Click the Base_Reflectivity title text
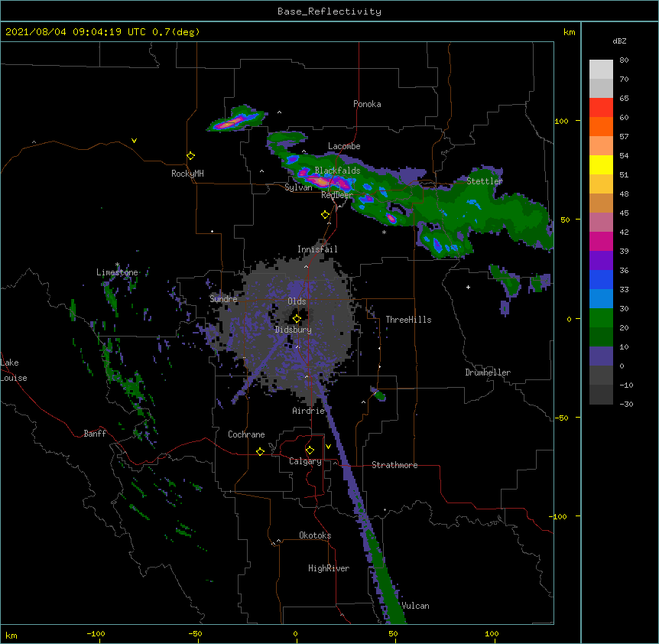Image resolution: width=659 pixels, height=644 pixels. click(329, 11)
